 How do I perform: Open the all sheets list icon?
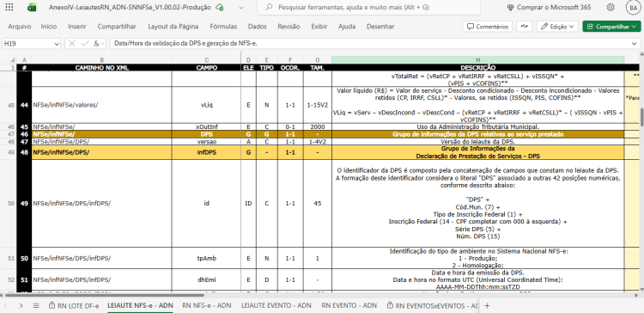36,306
